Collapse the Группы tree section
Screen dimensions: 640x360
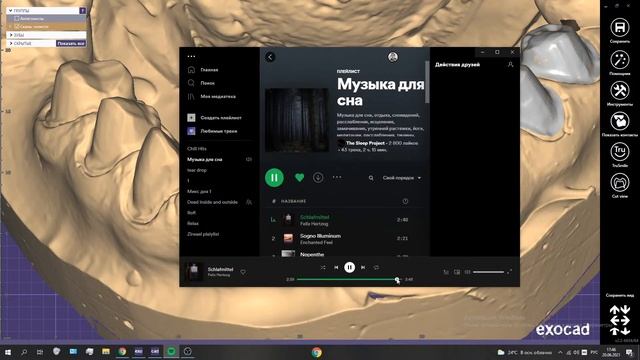pyautogui.click(x=10, y=11)
